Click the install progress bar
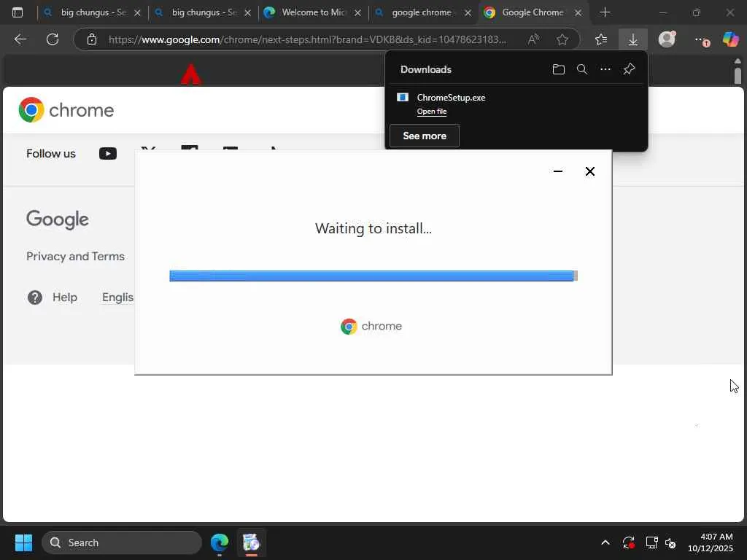 [x=373, y=276]
